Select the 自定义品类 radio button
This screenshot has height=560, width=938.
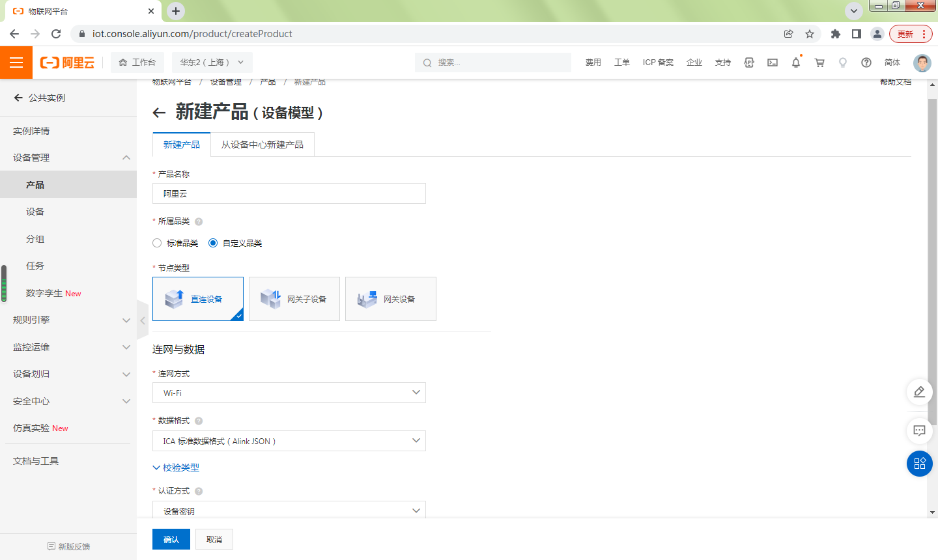213,243
